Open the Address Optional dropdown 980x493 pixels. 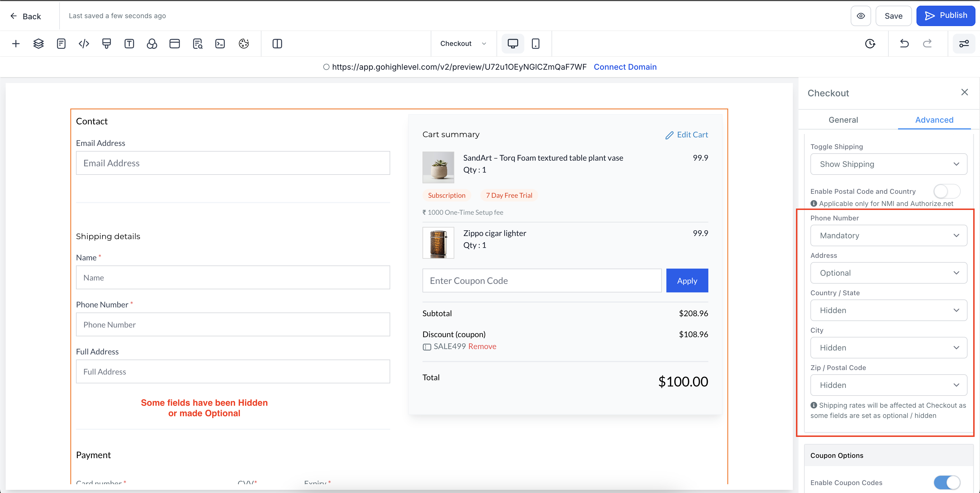889,273
